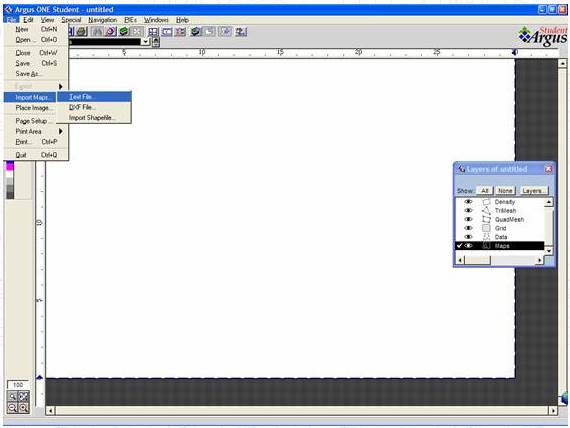This screenshot has width=570, height=428.
Task: Click main canvas horizontal scroll right arrow
Action: (553, 411)
